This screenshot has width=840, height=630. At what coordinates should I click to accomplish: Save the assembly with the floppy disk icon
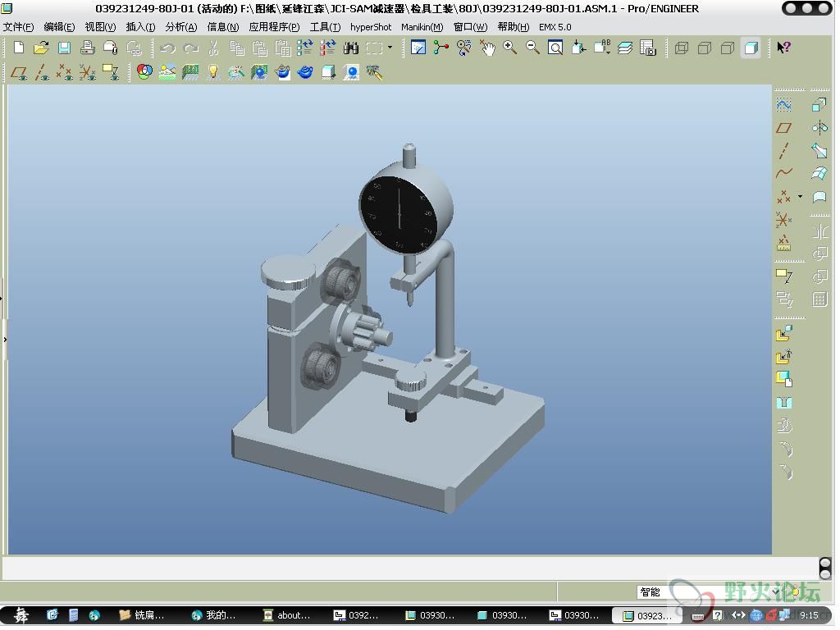point(64,48)
